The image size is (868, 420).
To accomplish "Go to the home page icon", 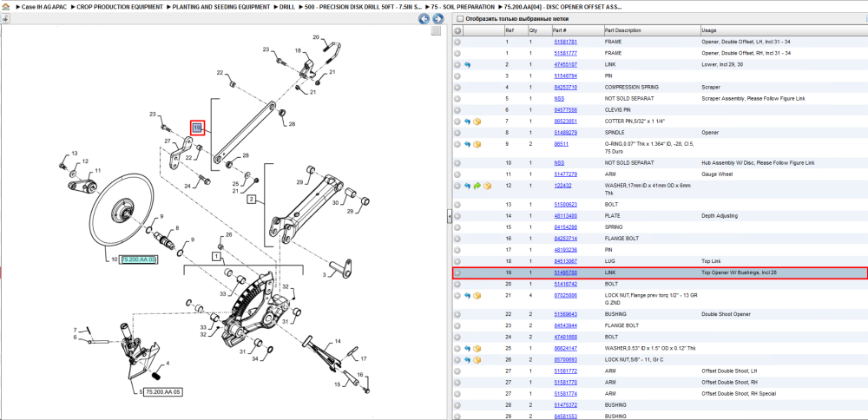I will click(5, 8).
